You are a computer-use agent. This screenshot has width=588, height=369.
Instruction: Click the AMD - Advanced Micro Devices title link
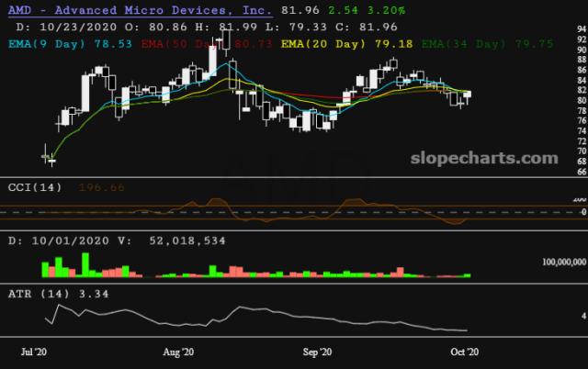coord(139,10)
